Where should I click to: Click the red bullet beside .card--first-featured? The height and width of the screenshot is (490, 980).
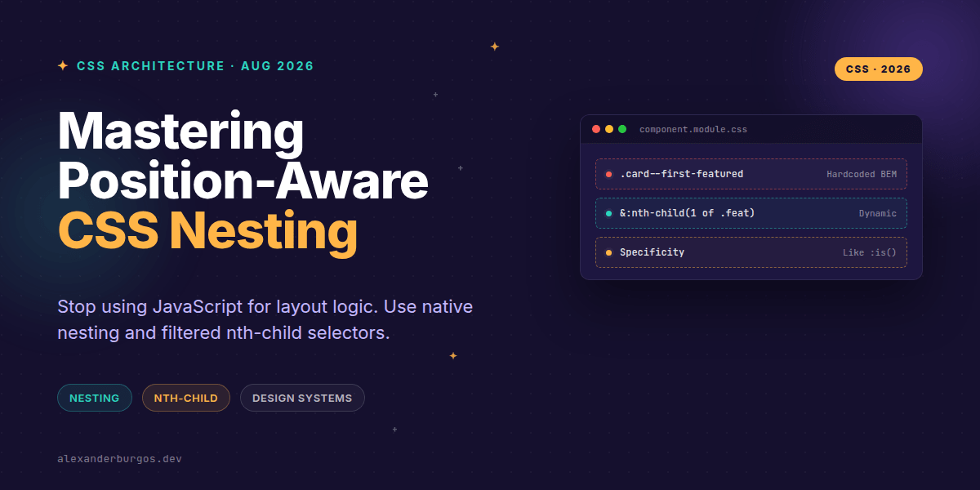point(609,174)
